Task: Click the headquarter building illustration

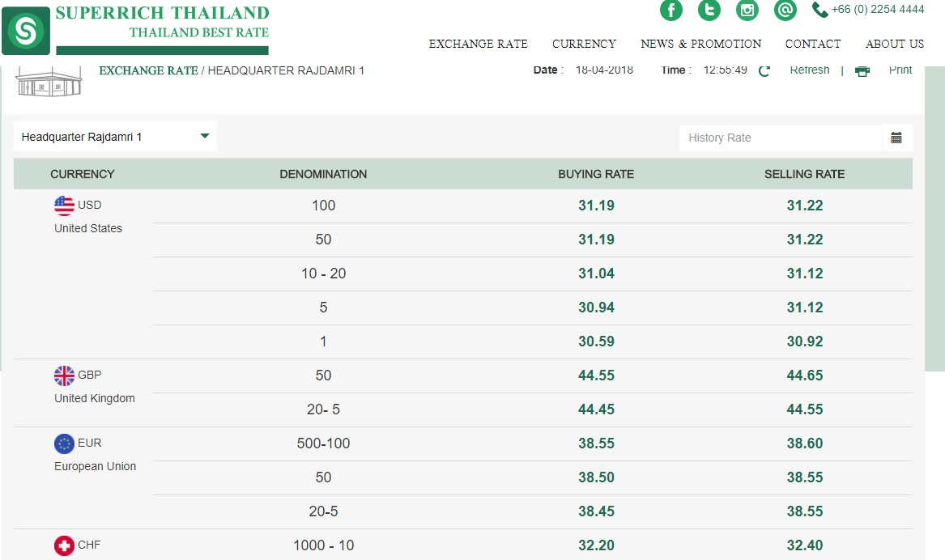Action: [49, 81]
